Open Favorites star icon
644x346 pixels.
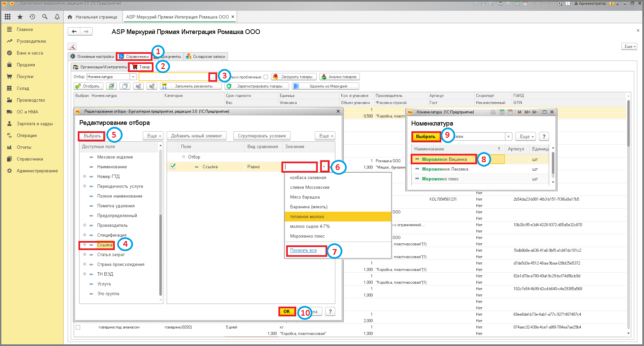pos(20,16)
